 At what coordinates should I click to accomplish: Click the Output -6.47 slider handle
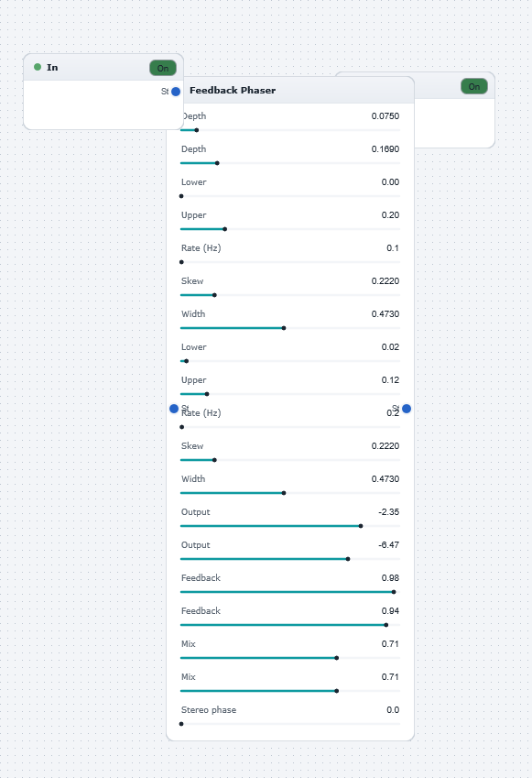(348, 559)
